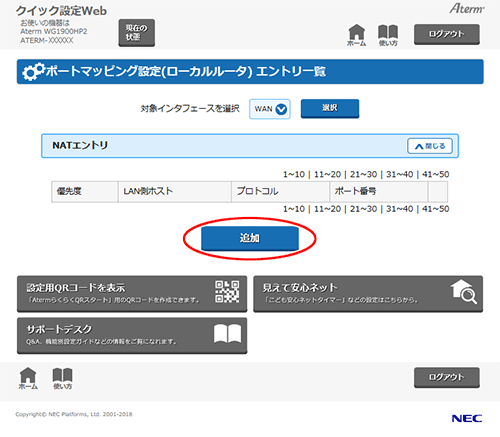Image resolution: width=500 pixels, height=437 pixels.
Task: Open the current status button
Action: point(136,32)
